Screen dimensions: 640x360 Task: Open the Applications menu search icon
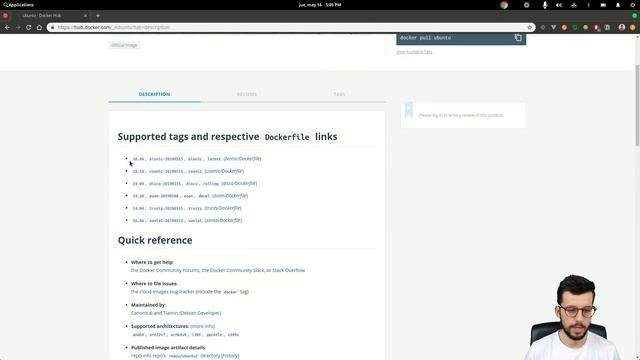tap(6, 5)
